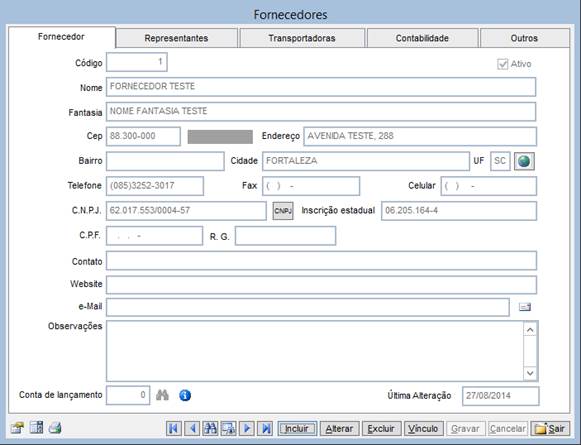
Task: Click the Última Alteração date field
Action: click(x=501, y=396)
